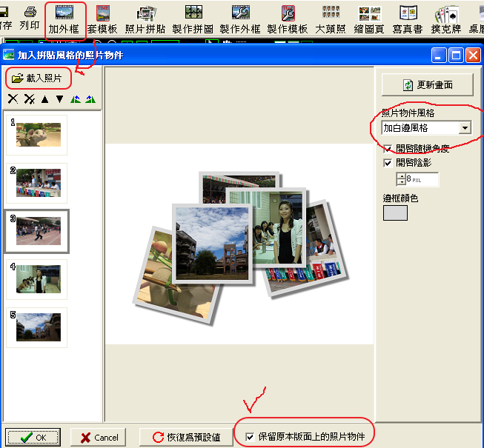Viewport: 484px width, 448px height.
Task: Click the 載入照片 load photos button
Action: point(38,78)
